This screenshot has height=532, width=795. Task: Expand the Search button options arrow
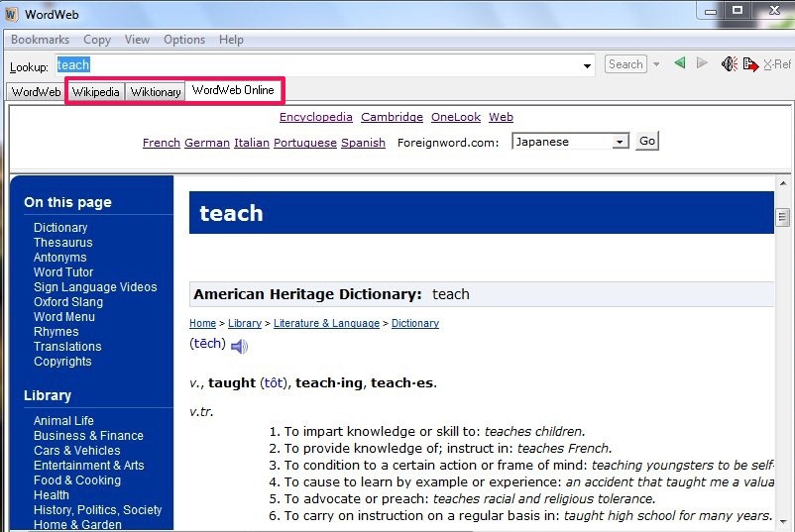click(656, 64)
